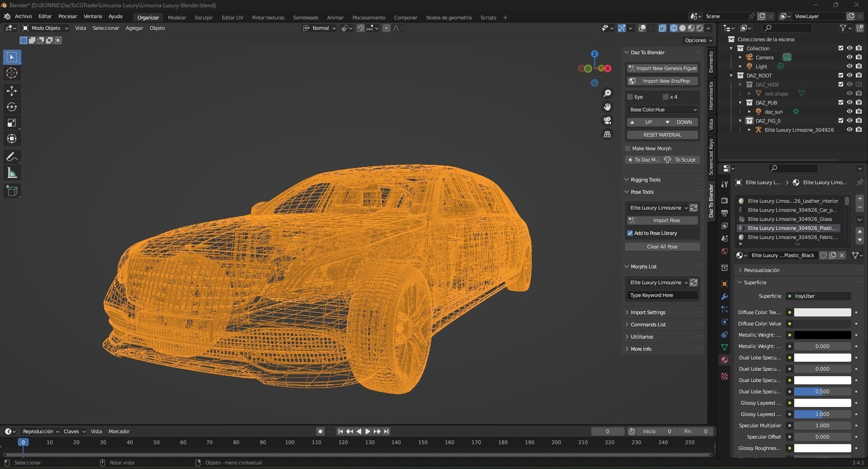Screen dimensions: 868x469
Task: Activate the Scale tool
Action: click(x=12, y=123)
